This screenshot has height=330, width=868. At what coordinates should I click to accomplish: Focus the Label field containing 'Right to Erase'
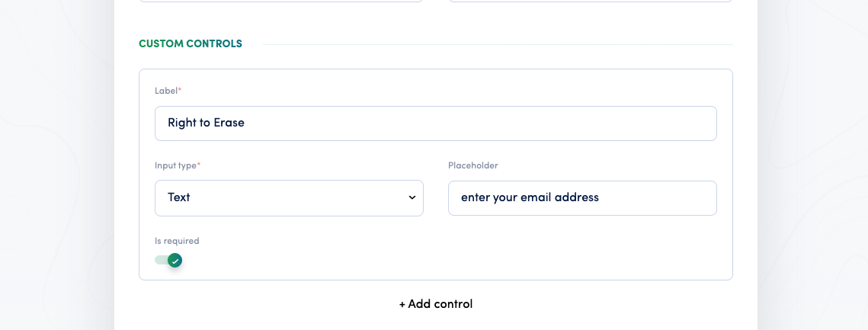[x=436, y=123]
